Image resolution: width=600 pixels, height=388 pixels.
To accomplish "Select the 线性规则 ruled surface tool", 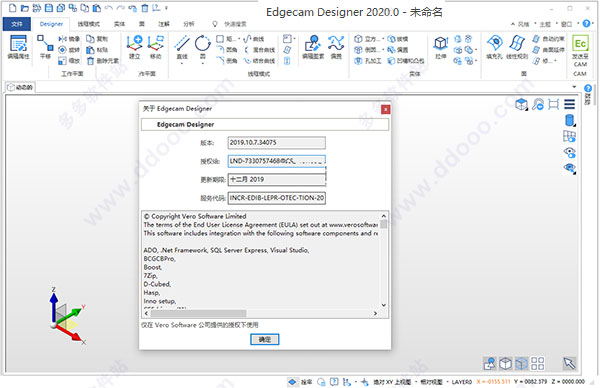I will coord(517,47).
